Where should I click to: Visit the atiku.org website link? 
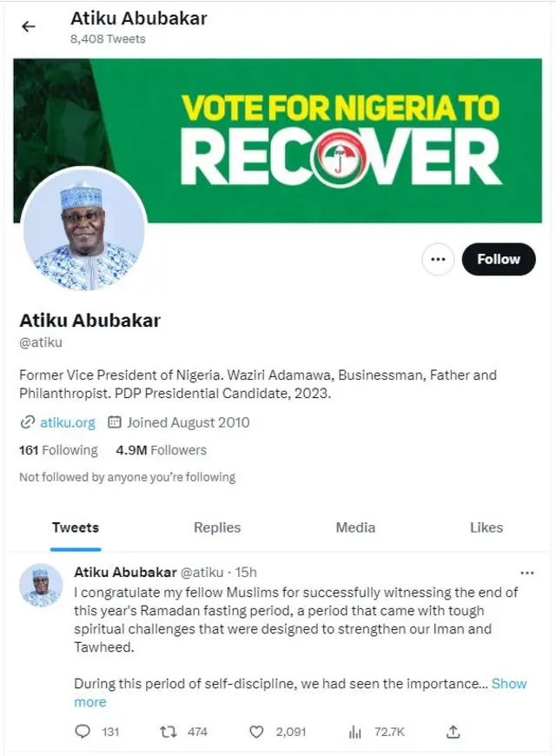point(63,422)
